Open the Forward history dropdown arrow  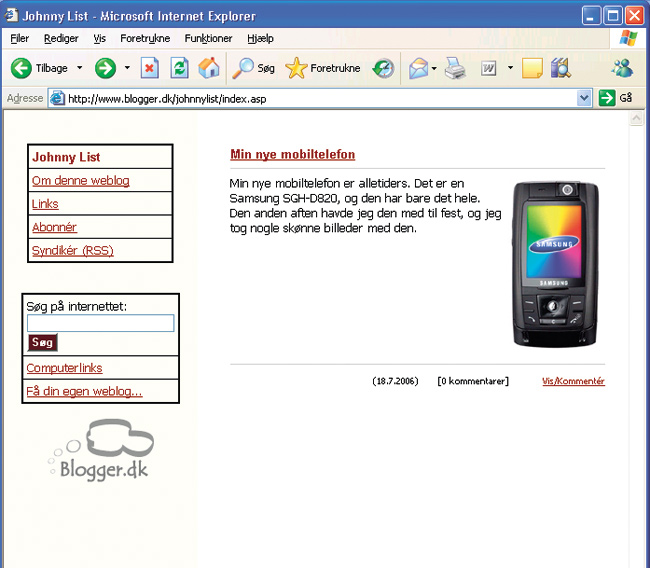click(127, 68)
